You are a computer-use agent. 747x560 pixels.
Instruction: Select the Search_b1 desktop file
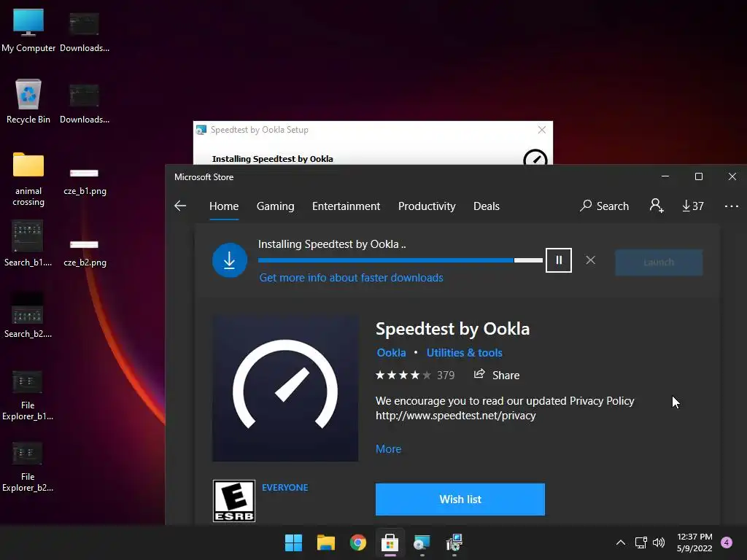28,244
